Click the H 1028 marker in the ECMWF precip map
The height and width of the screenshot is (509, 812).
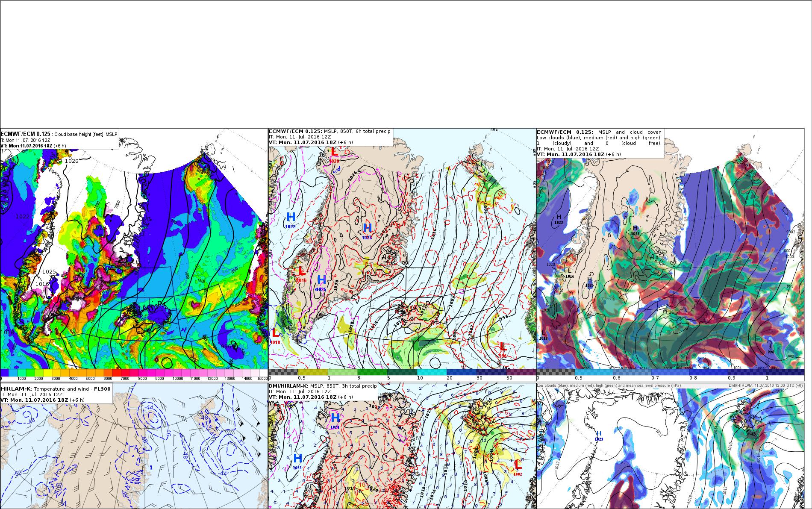(x=367, y=231)
